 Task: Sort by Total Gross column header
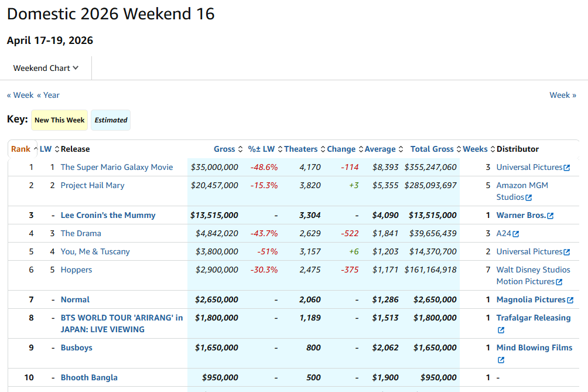pos(432,149)
